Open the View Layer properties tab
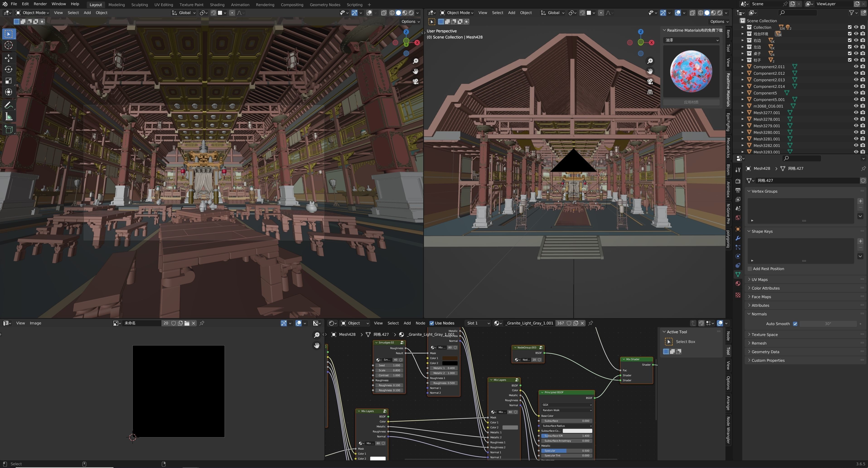 click(738, 199)
